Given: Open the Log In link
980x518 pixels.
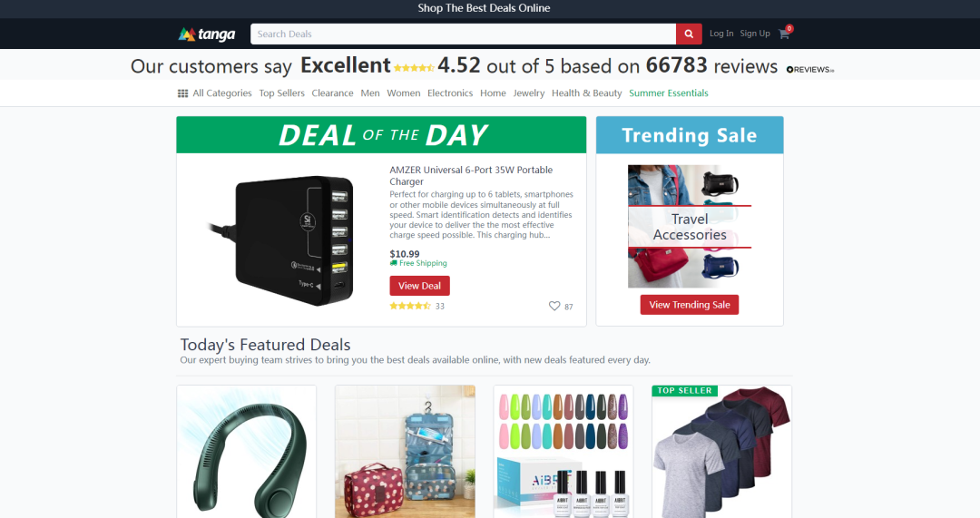Looking at the screenshot, I should point(721,34).
